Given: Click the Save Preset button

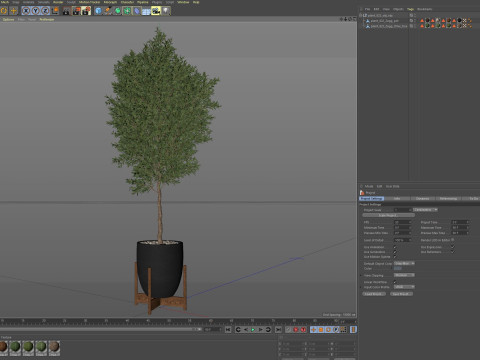Looking at the screenshot, I should click(x=401, y=294).
